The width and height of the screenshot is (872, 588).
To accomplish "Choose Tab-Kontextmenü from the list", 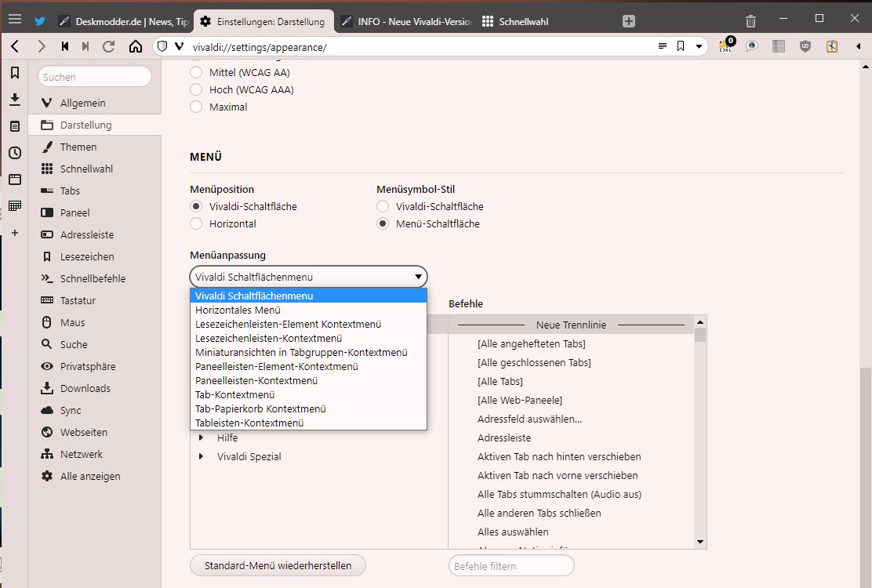I will [309, 394].
